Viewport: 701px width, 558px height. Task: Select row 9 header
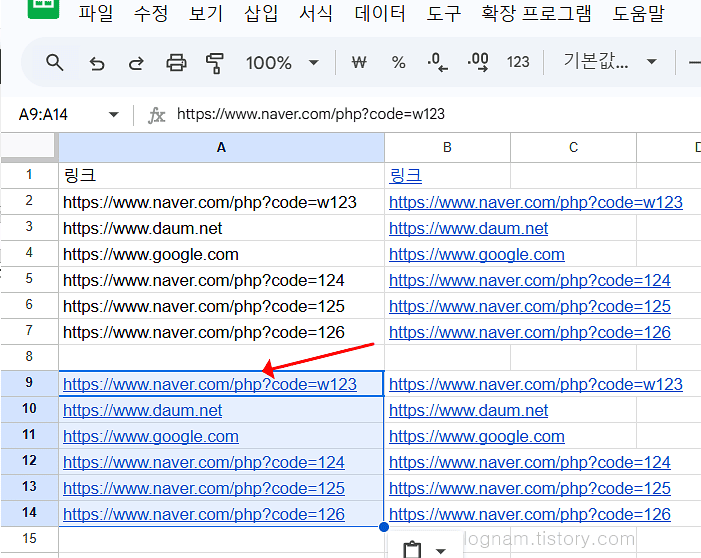(x=29, y=383)
